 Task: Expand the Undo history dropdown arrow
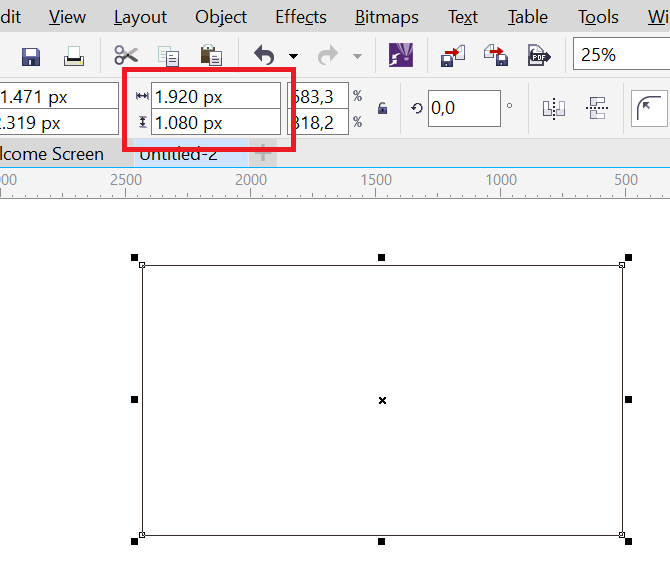(293, 56)
